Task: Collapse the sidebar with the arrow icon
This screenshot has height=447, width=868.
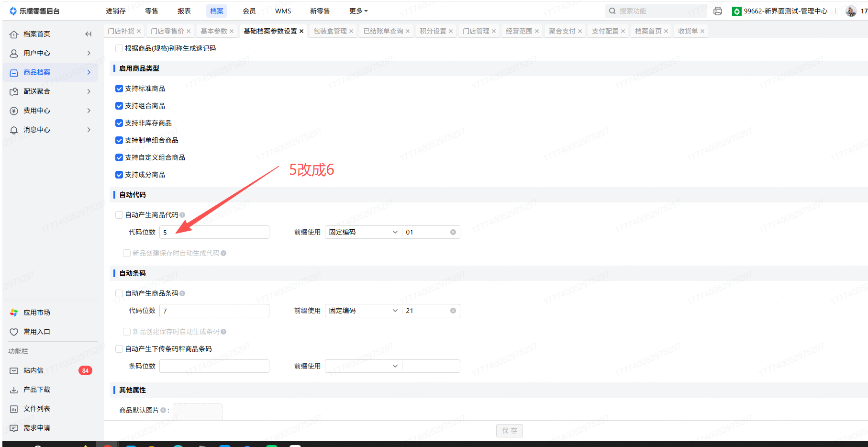Action: pos(89,34)
